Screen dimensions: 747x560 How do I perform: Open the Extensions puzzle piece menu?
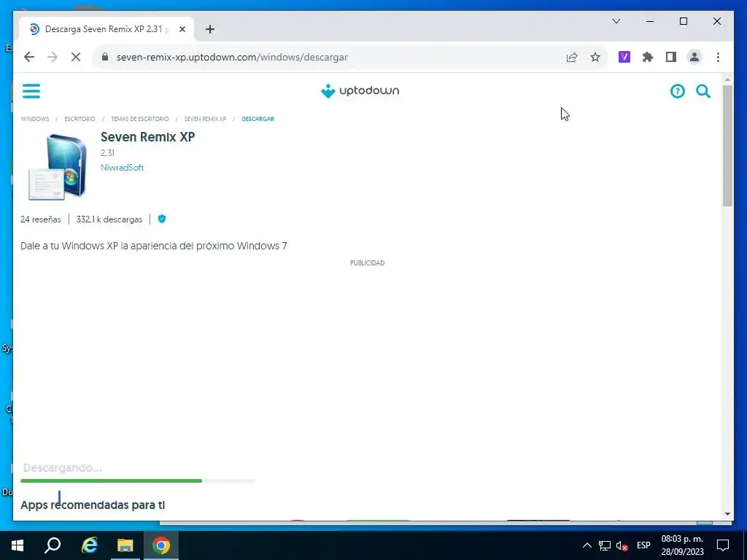pos(648,57)
